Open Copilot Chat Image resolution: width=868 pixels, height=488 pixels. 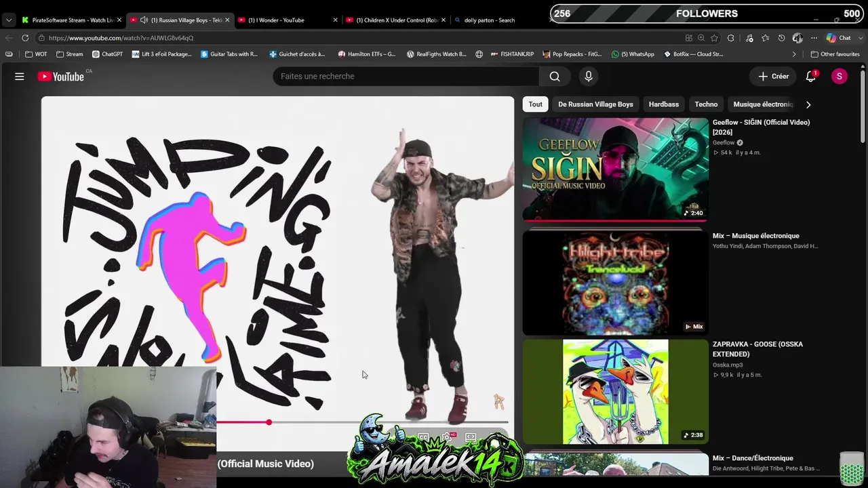point(838,38)
